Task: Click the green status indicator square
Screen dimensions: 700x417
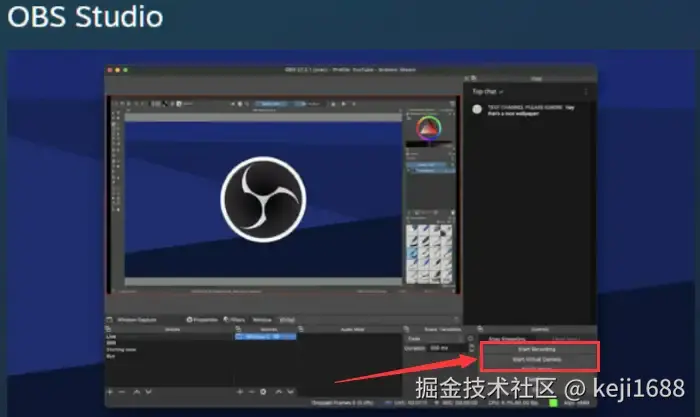Action: click(553, 403)
